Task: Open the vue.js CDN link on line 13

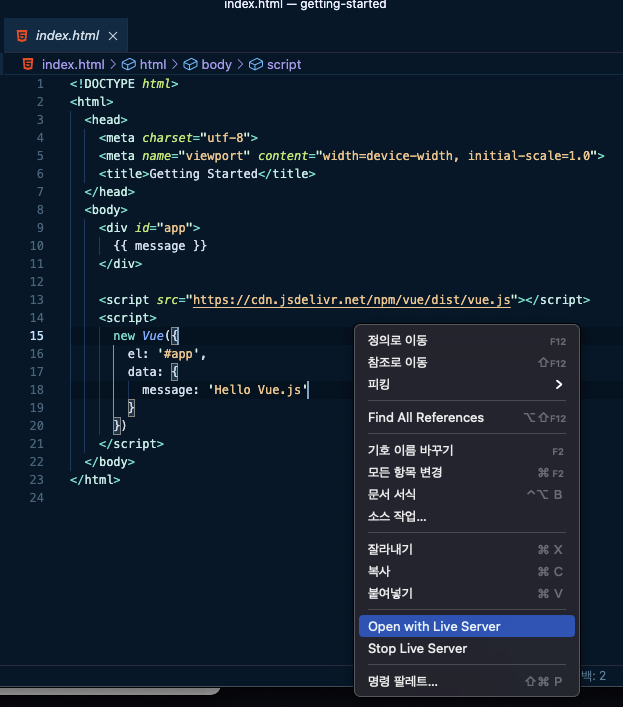Action: pyautogui.click(x=352, y=300)
